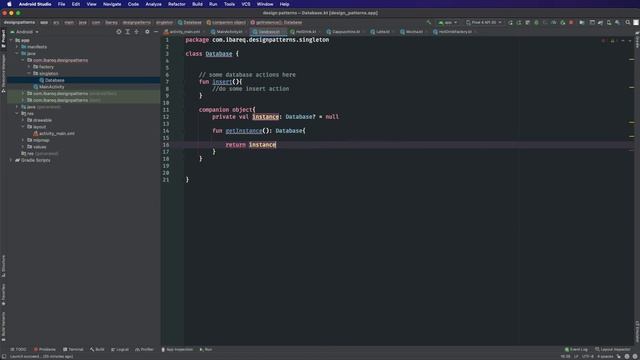The height and width of the screenshot is (360, 640).
Task: Click Expand All icon in Project panel
Action: point(127,31)
